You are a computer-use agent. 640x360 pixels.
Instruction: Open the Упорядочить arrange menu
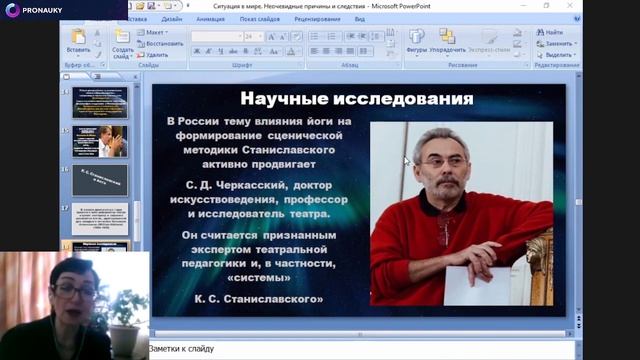point(447,41)
